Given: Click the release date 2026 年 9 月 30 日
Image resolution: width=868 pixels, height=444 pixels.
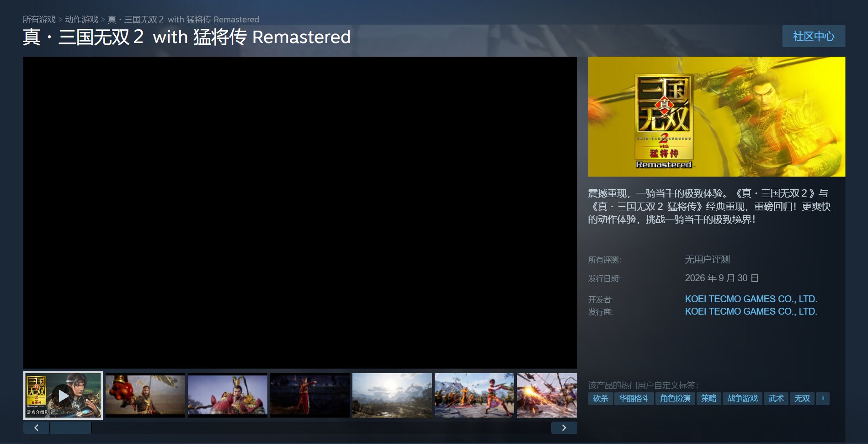Looking at the screenshot, I should (x=722, y=278).
